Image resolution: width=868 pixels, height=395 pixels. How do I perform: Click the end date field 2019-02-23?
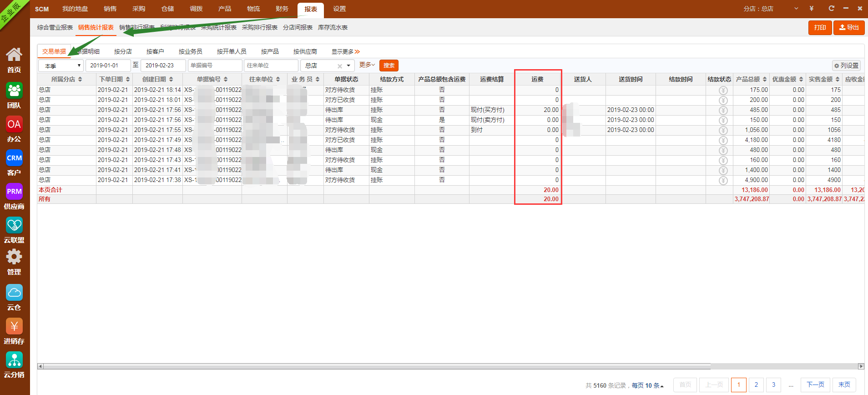[163, 66]
